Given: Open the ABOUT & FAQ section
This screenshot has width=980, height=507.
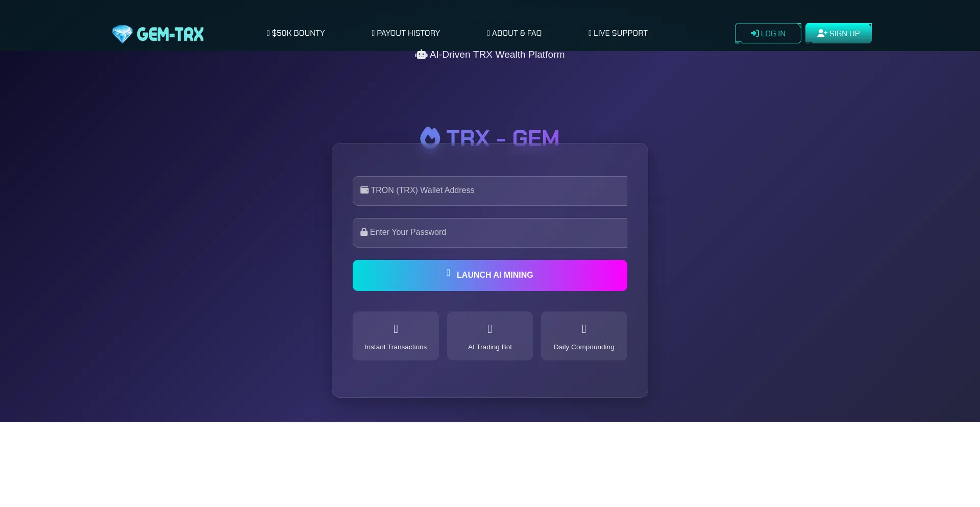Looking at the screenshot, I should [x=514, y=33].
